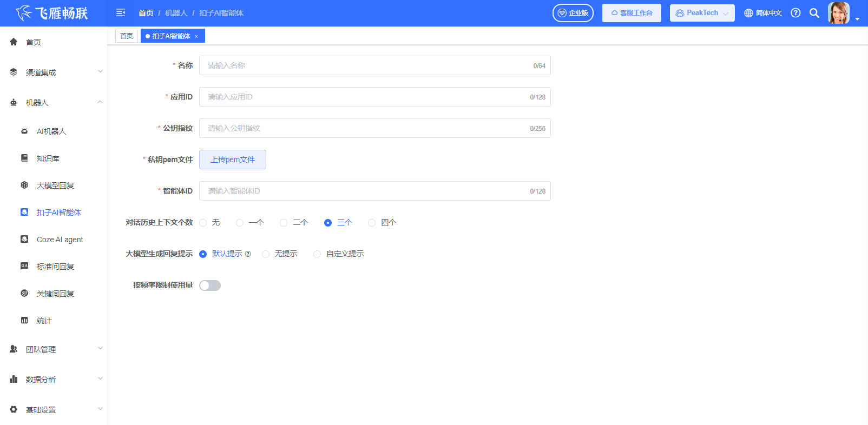
Task: Open help via question mark icon
Action: (795, 13)
